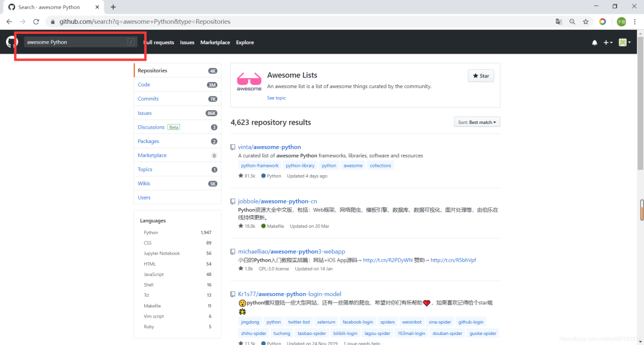
Task: Click the GitHub logo in the header
Action: 11,42
